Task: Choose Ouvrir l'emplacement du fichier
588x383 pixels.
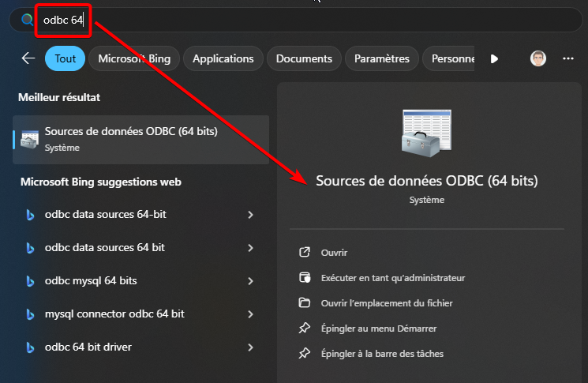Action: 387,303
